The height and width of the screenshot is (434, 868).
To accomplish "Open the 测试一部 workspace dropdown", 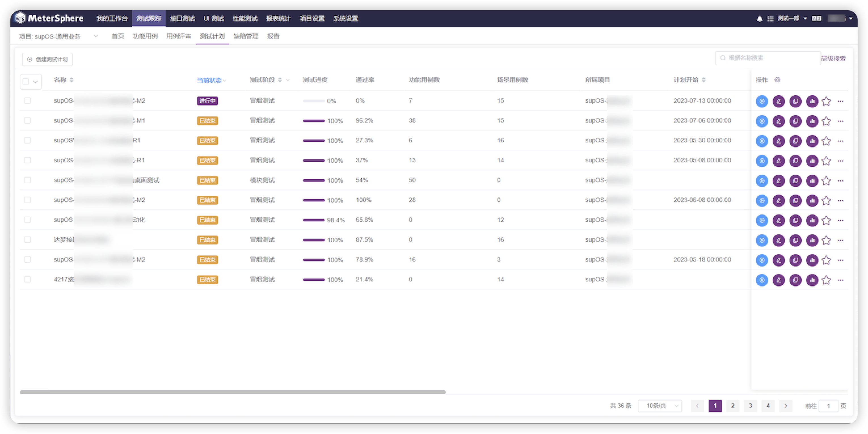I will (792, 18).
